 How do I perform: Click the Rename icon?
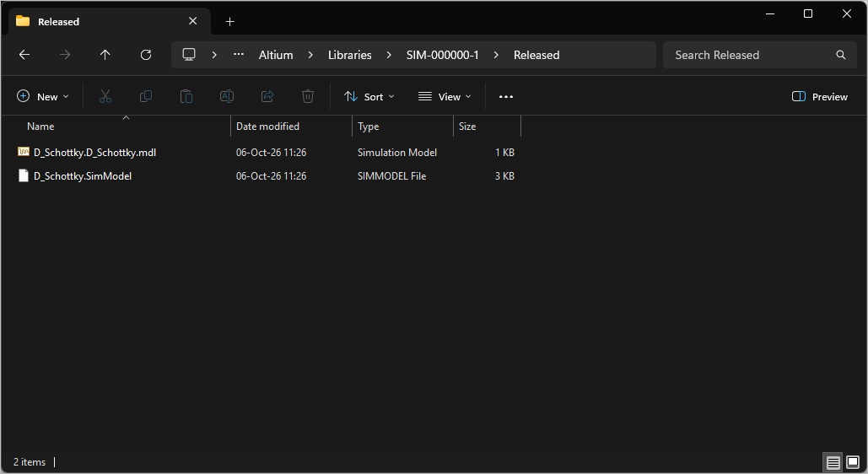tap(227, 96)
